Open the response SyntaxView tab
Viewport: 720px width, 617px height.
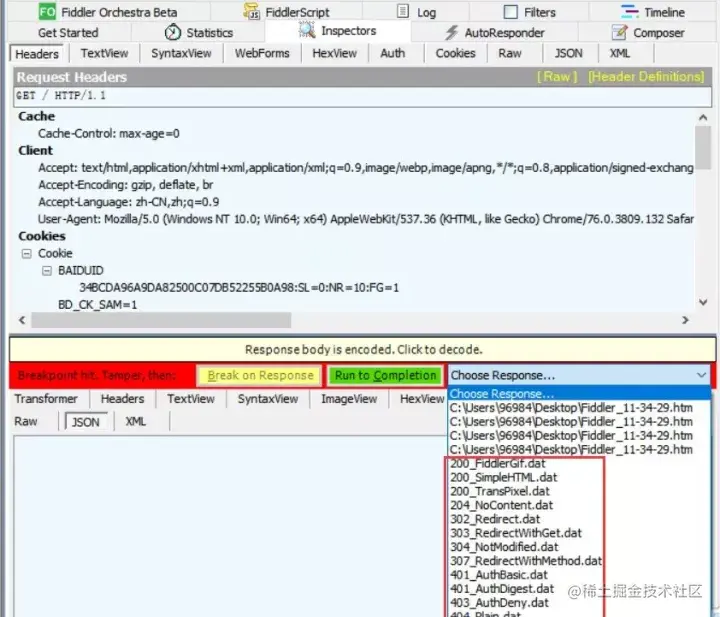click(268, 398)
